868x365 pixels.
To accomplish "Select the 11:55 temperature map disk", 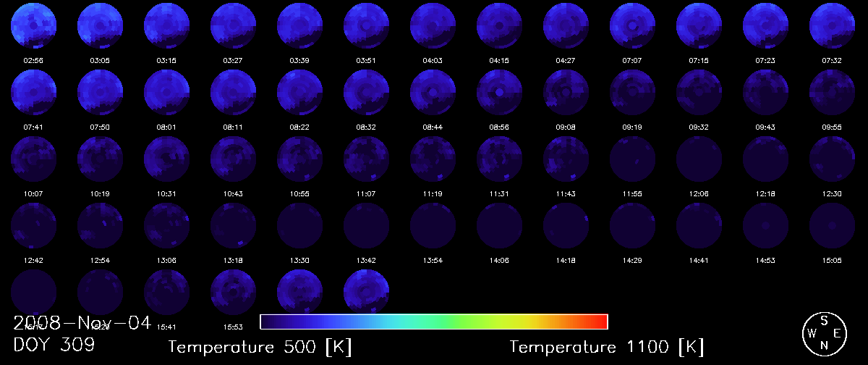I will point(632,159).
